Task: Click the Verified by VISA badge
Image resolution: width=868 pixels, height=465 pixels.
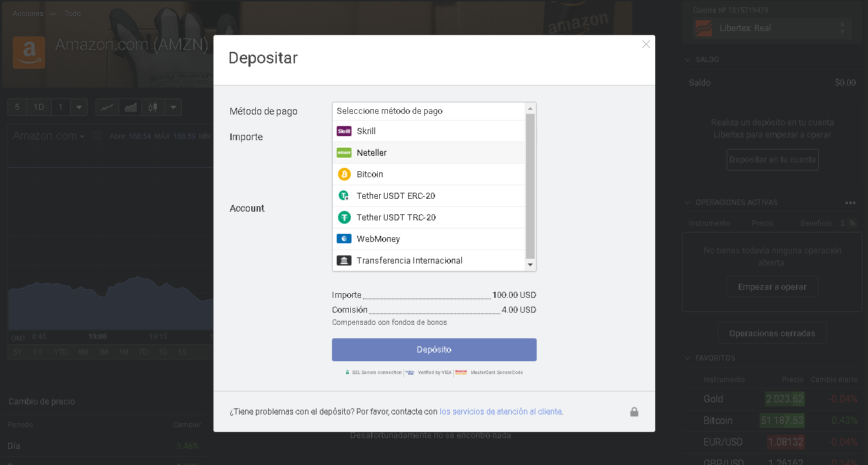Action: pyautogui.click(x=428, y=372)
